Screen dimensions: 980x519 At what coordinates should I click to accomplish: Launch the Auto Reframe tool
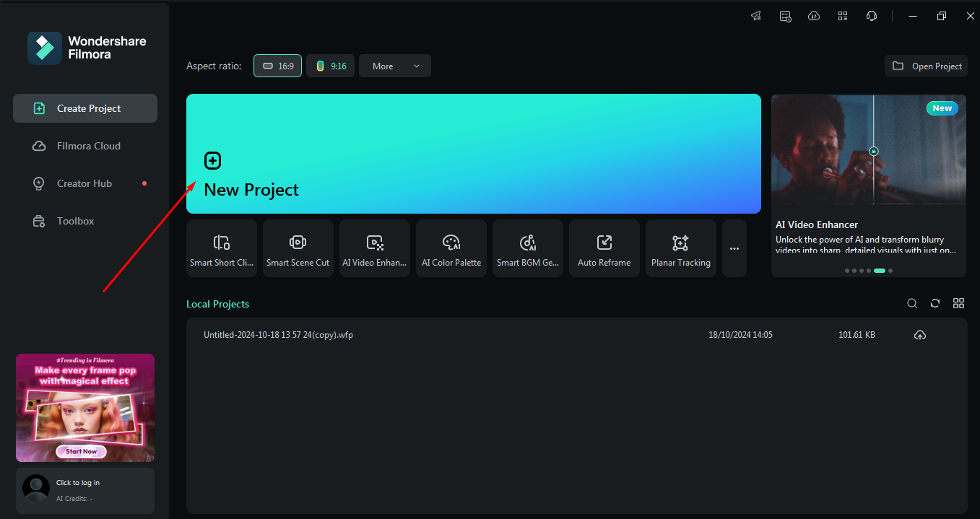(604, 248)
